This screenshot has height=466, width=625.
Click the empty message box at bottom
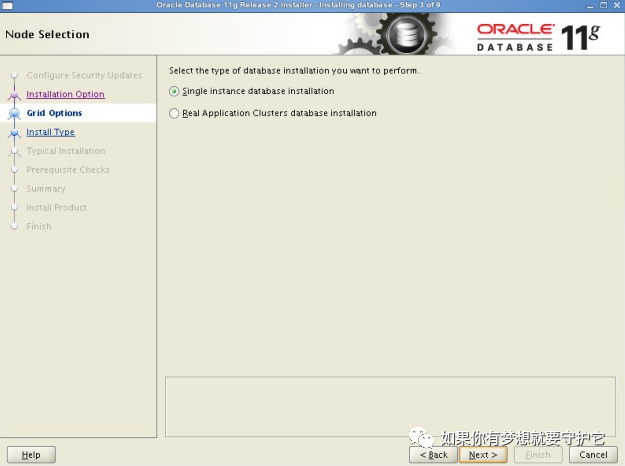click(x=390, y=407)
